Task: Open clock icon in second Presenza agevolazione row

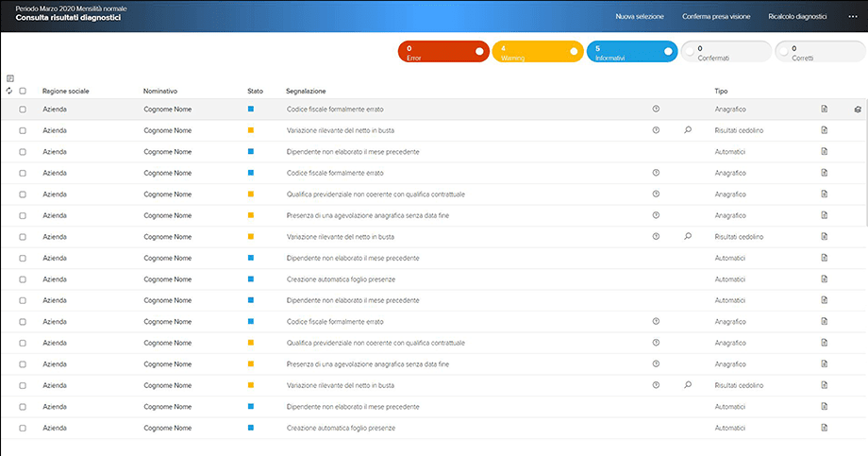Action: click(x=656, y=364)
